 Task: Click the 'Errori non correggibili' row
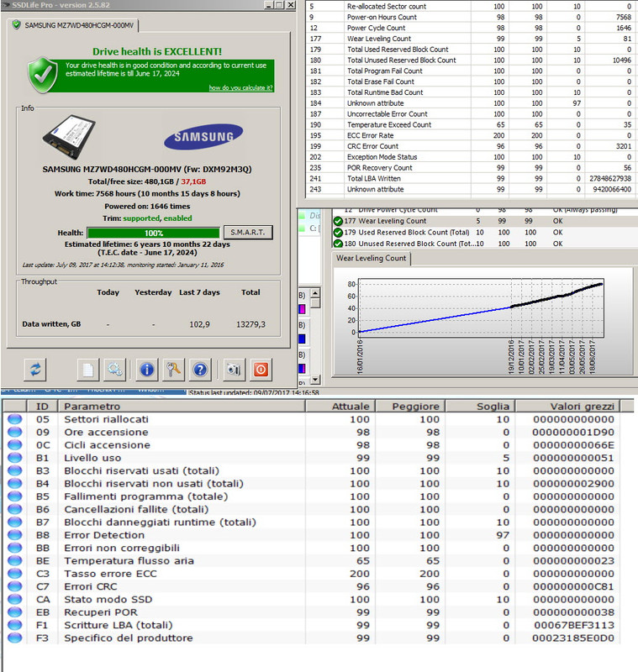[x=312, y=548]
